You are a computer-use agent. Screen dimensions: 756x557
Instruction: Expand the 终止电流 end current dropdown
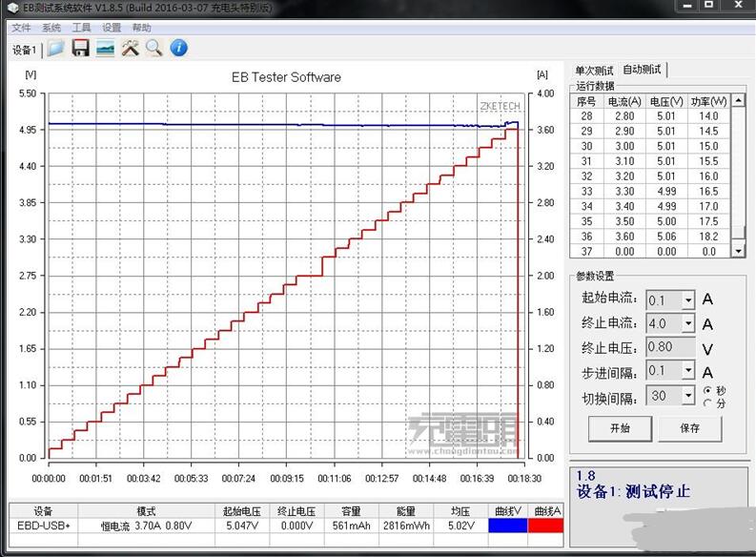687,324
